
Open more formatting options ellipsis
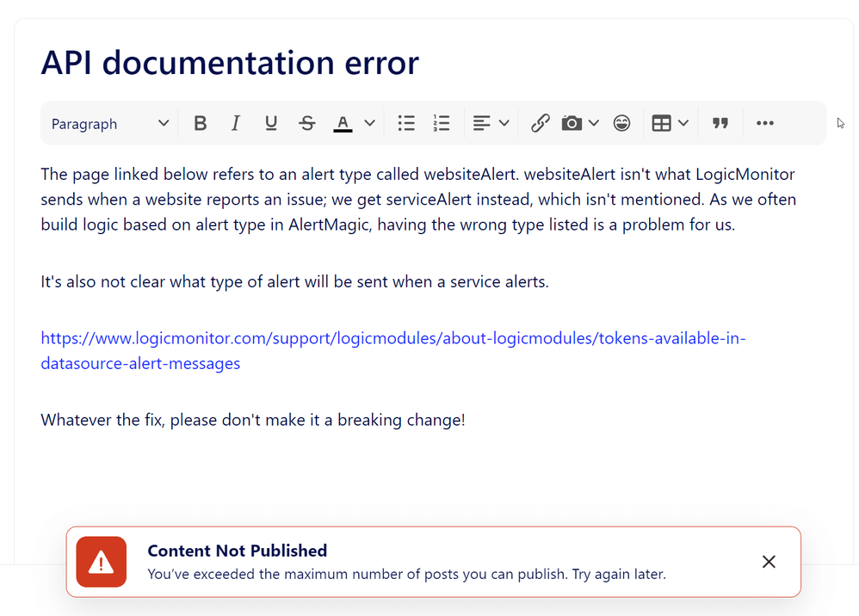pyautogui.click(x=765, y=123)
